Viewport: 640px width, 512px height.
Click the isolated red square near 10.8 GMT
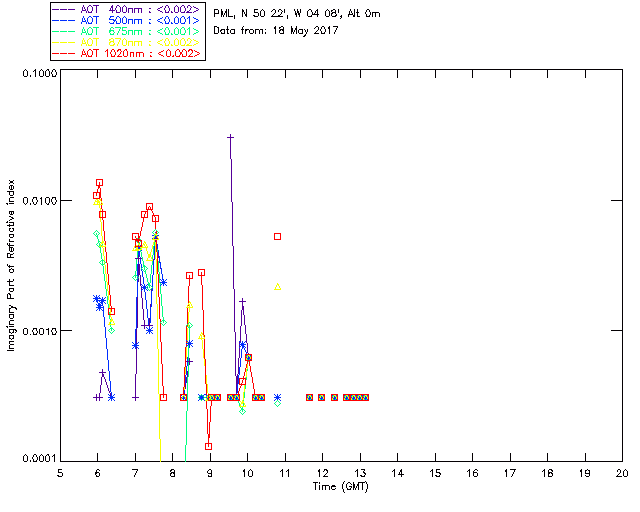coord(278,236)
